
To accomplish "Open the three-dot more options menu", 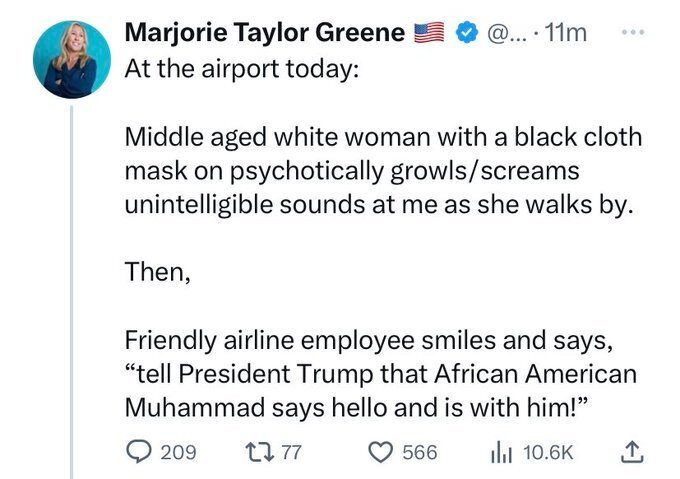I will pos(632,30).
